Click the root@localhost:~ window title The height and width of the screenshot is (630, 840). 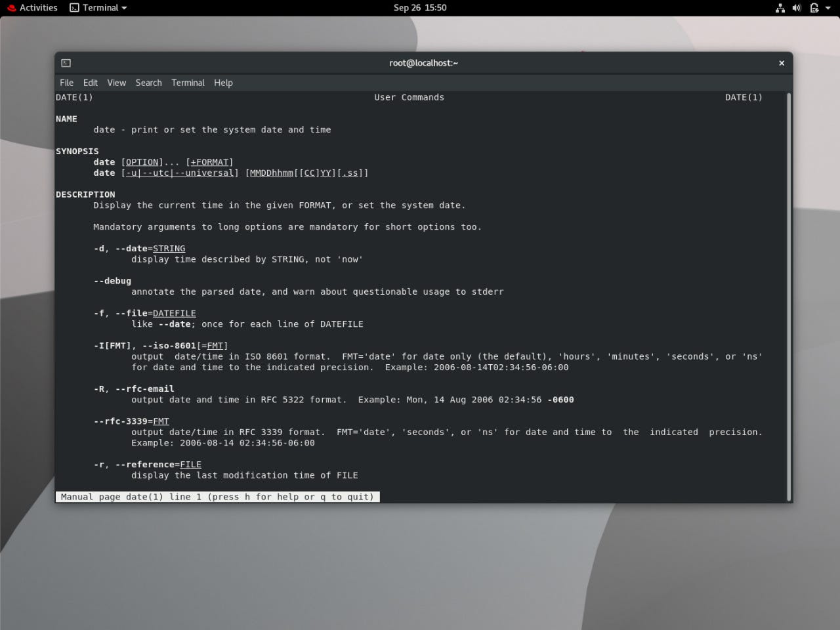423,63
